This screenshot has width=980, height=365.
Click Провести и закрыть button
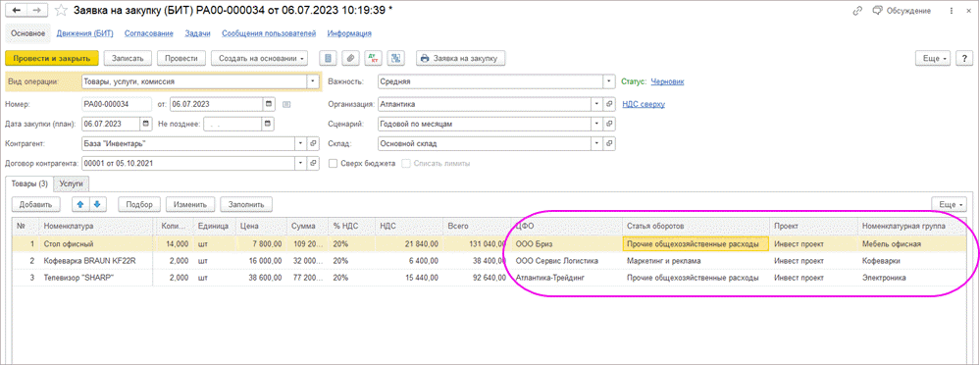[x=52, y=58]
